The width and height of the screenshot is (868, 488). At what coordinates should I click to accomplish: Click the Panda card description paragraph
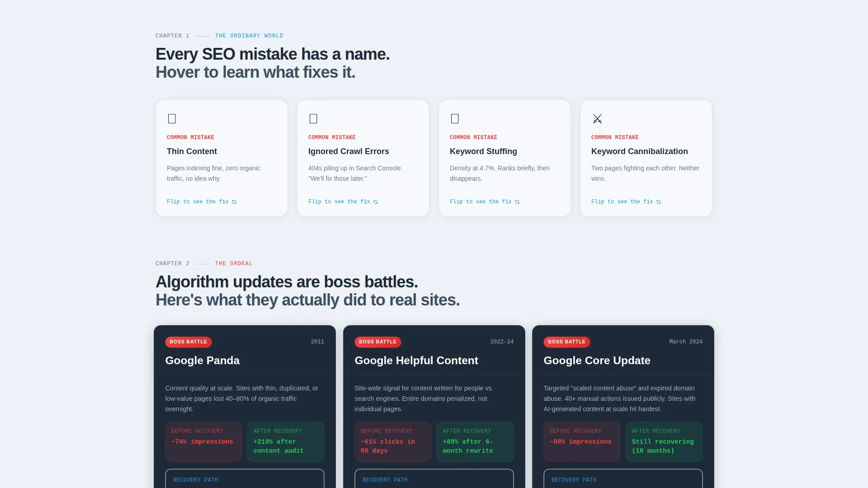click(x=242, y=399)
